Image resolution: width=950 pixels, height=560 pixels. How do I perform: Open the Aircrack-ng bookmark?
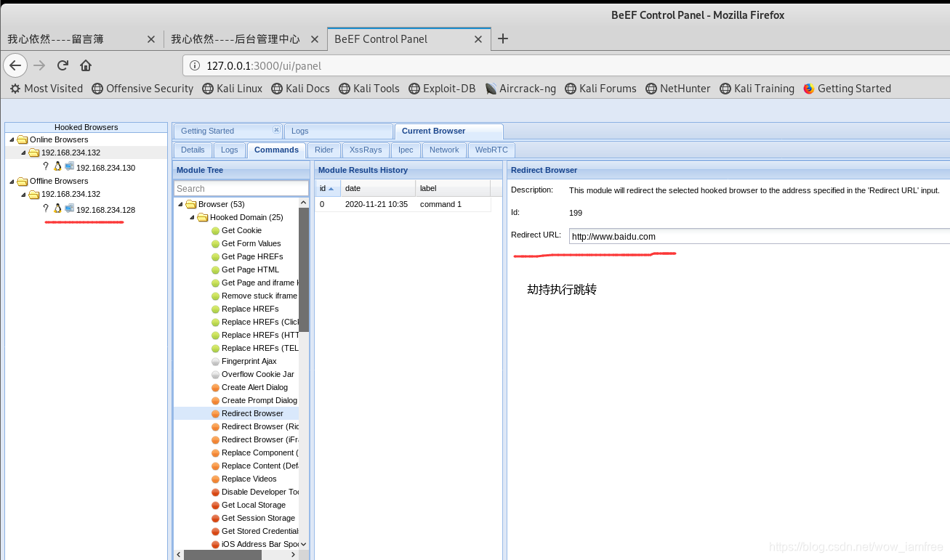pos(520,89)
